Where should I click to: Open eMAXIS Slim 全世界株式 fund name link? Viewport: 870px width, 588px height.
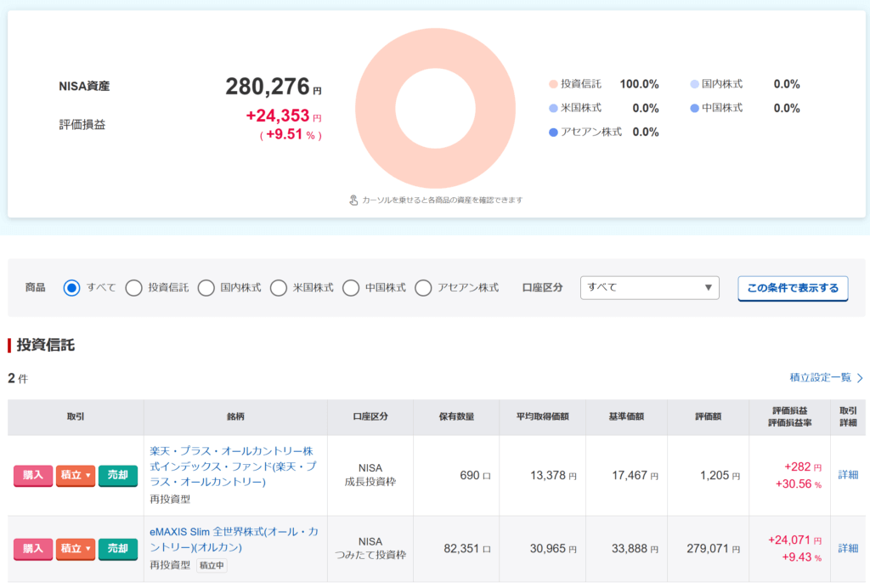click(x=234, y=540)
